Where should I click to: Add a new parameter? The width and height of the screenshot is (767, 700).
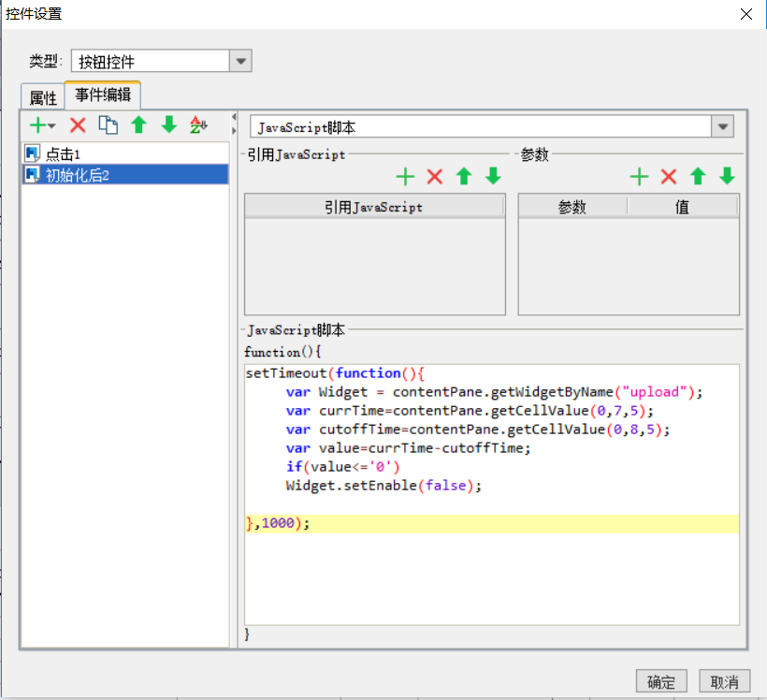coord(639,176)
